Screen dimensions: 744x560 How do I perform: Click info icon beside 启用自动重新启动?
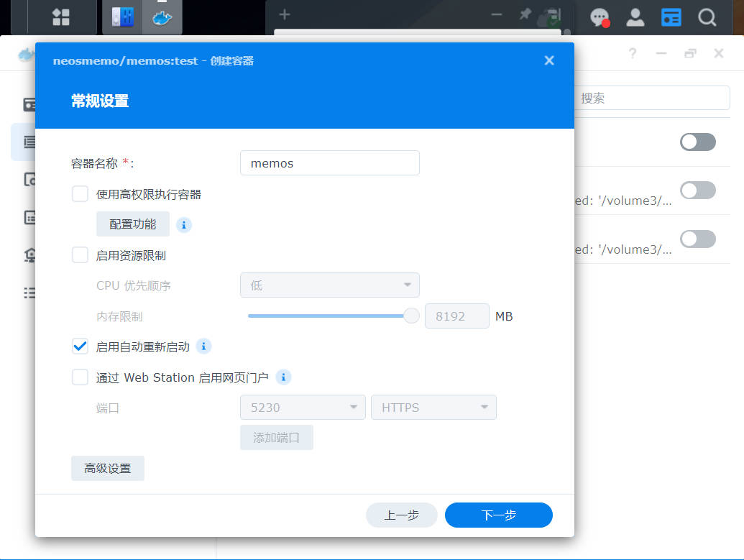pos(203,346)
